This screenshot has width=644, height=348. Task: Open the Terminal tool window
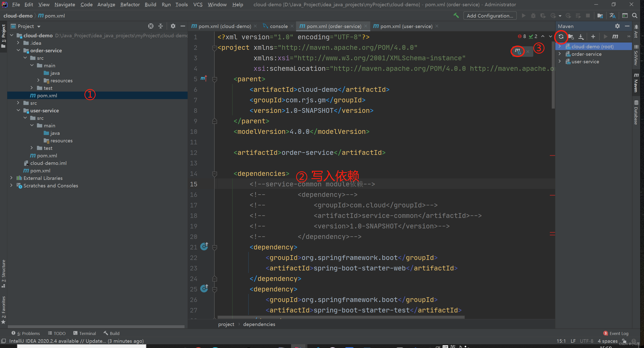pyautogui.click(x=84, y=333)
